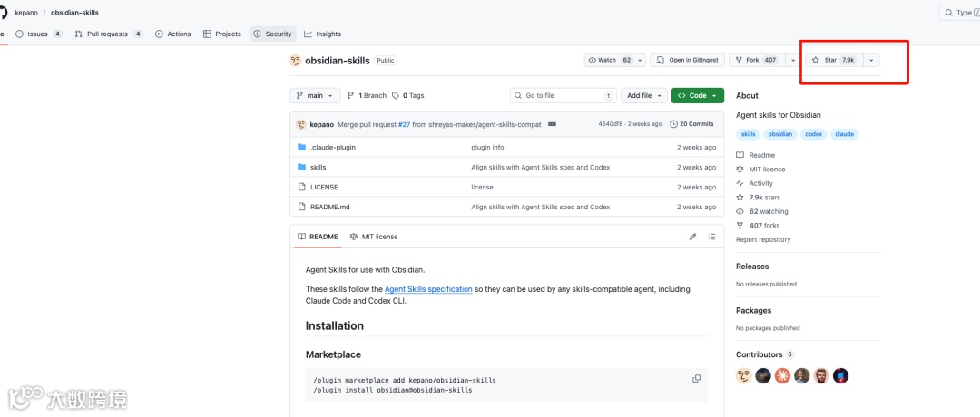This screenshot has height=417, width=980.
Task: Click the first contributor avatar
Action: coord(743,375)
